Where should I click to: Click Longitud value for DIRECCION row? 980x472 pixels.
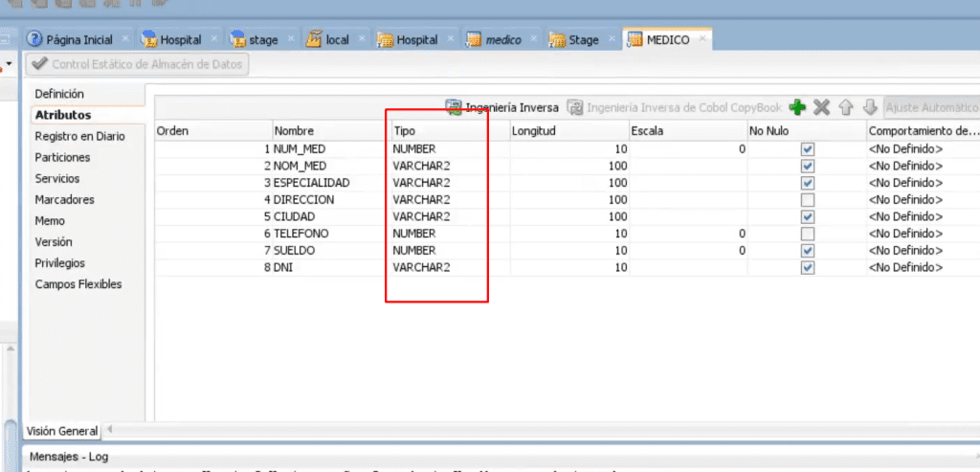(569, 200)
